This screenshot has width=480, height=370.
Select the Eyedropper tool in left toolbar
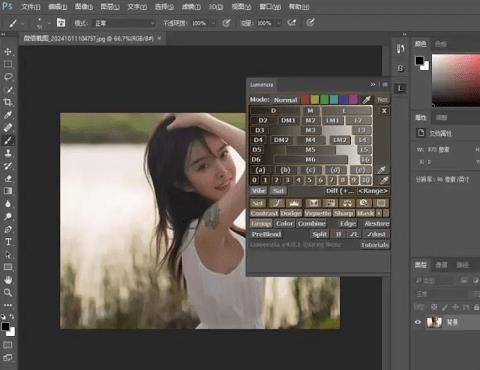(x=8, y=115)
